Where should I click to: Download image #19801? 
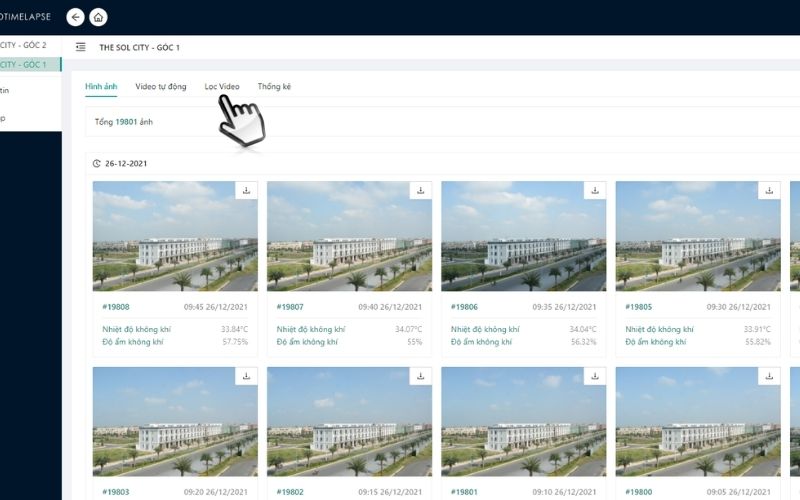(x=595, y=376)
